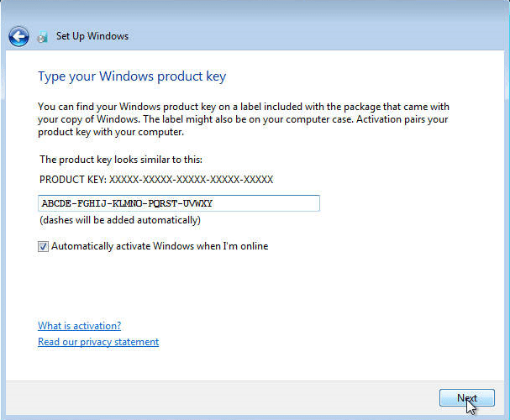Click the "Automatically activate Windows when I'm online" label
The width and height of the screenshot is (510, 420).
pos(160,247)
